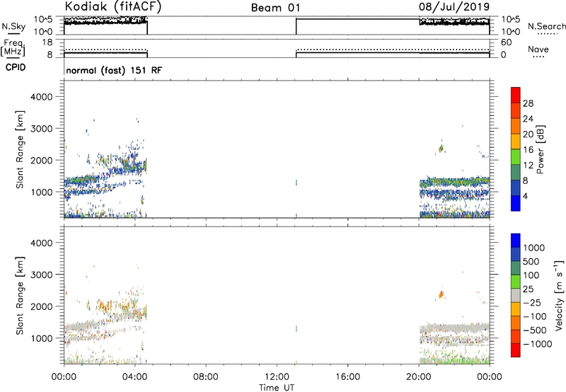The image size is (566, 392).
Task: Select the "-100" label on Velocity colorbar
Action: point(534,316)
